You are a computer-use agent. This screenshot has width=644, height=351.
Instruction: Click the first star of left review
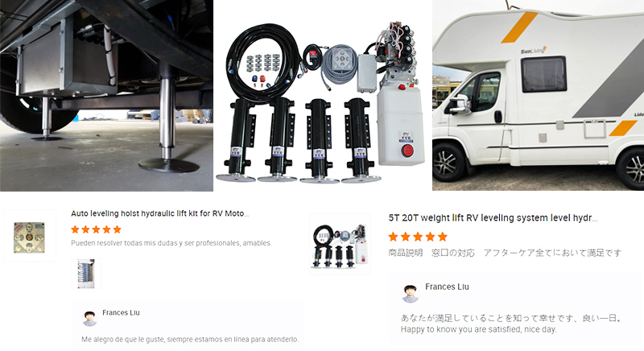point(75,229)
